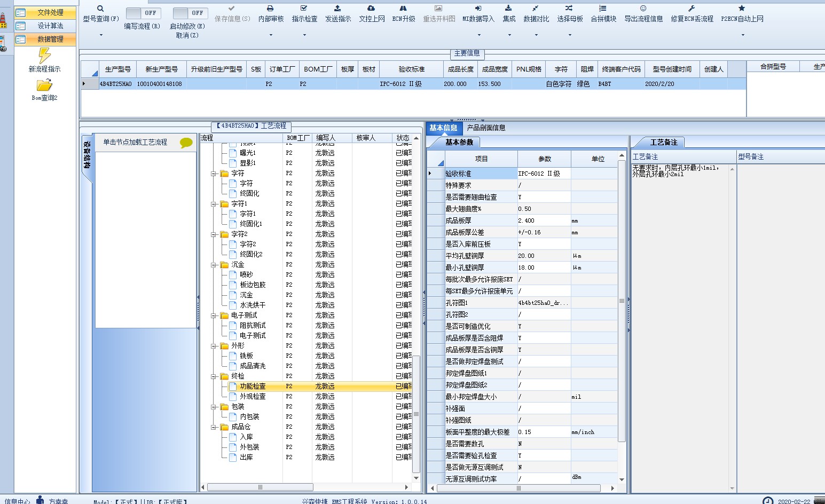Viewport: 825px width, 504px height.
Task: Click the 导出流程信息 smiley icon
Action: (x=643, y=9)
